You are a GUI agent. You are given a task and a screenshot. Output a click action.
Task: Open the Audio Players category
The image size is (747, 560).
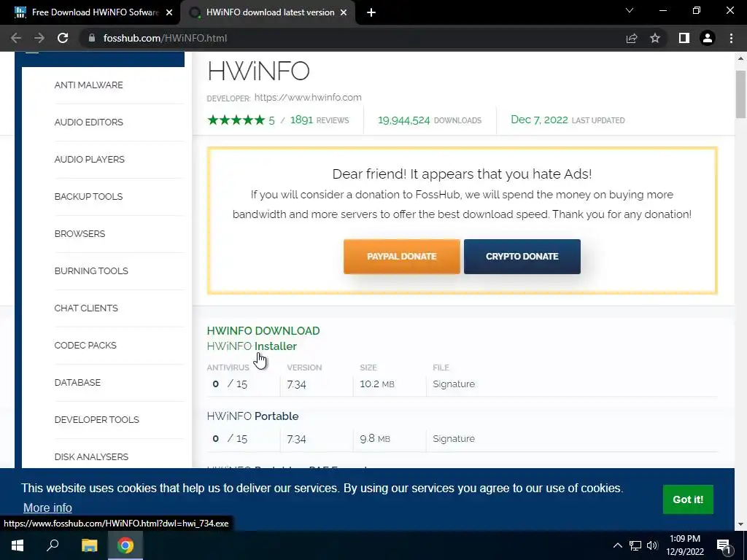click(x=90, y=159)
